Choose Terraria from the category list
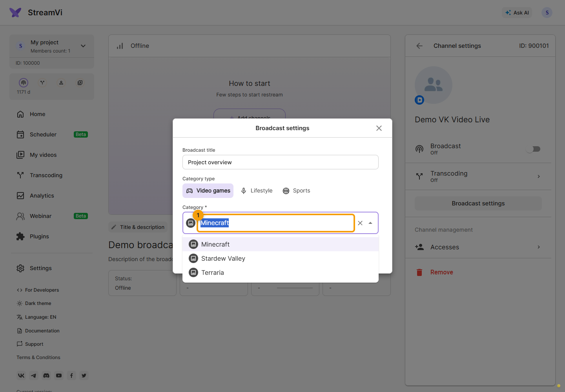 281,272
